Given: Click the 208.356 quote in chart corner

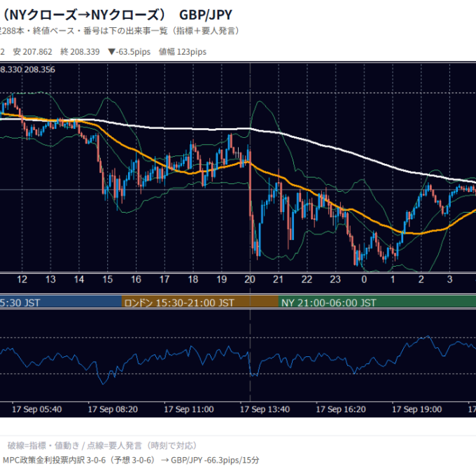Looking at the screenshot, I should 40,70.
